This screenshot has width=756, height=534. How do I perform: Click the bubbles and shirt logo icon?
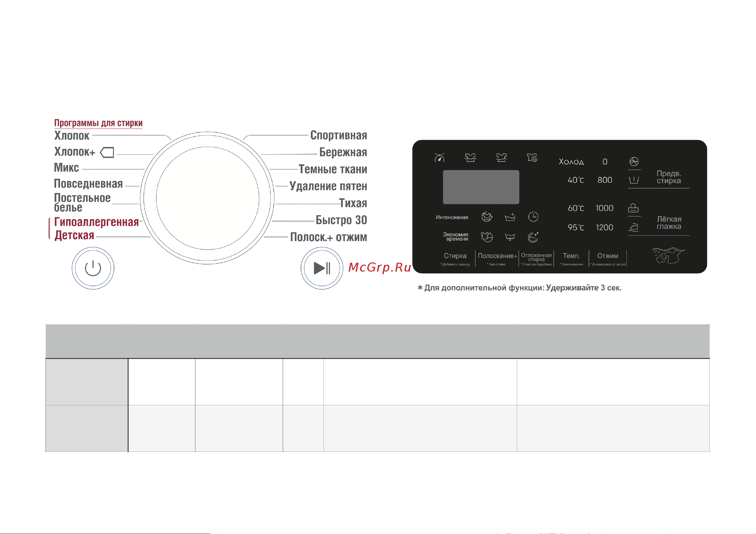click(668, 256)
